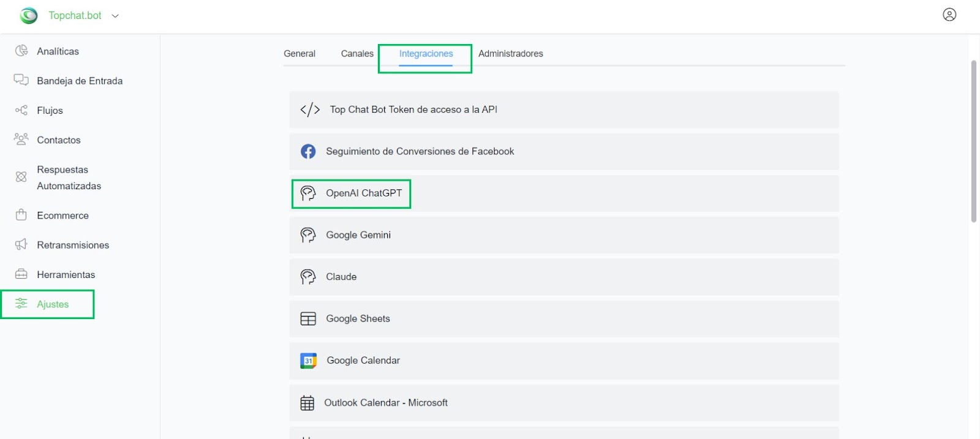The width and height of the screenshot is (980, 439).
Task: Select the Integraciones tab
Action: 426,53
